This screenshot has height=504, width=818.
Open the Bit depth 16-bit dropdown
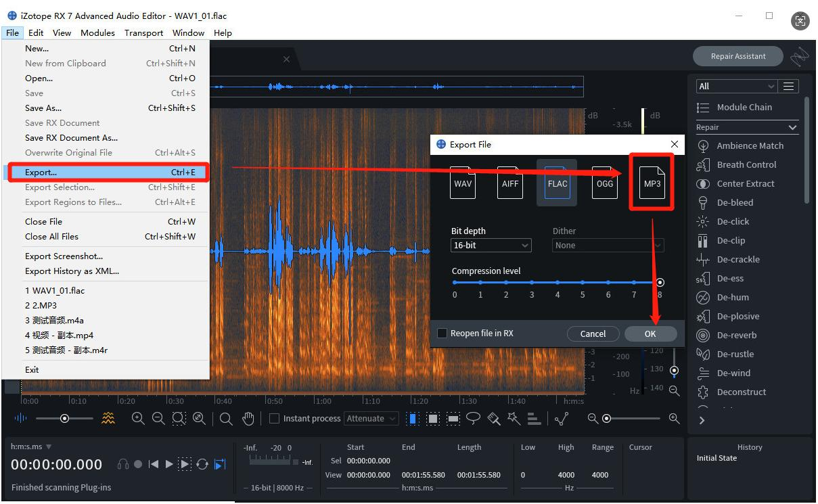491,246
